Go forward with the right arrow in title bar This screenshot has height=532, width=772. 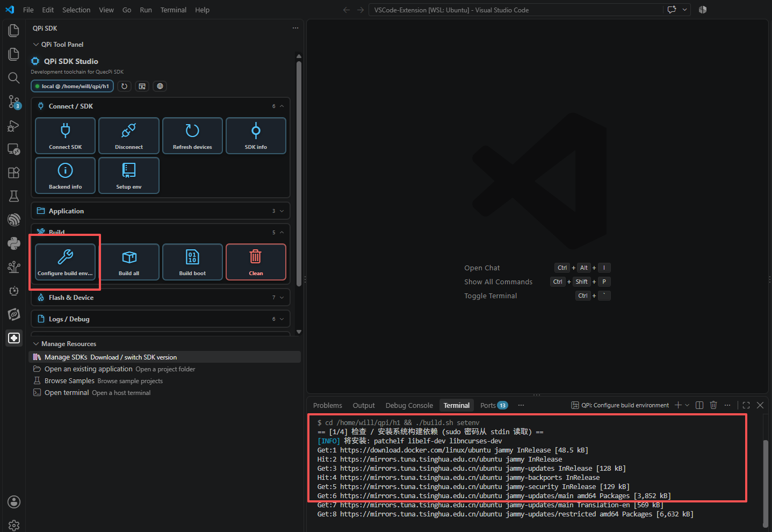pos(360,10)
